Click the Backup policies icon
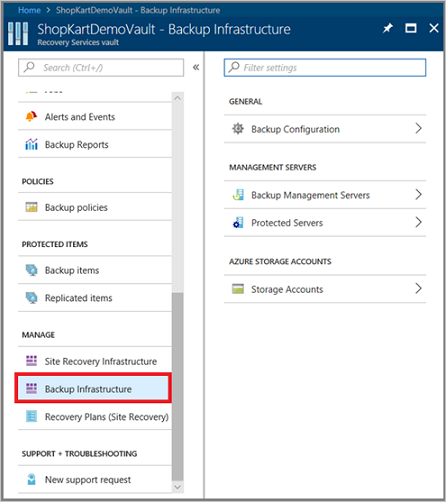Image resolution: width=446 pixels, height=502 pixels. click(x=31, y=207)
